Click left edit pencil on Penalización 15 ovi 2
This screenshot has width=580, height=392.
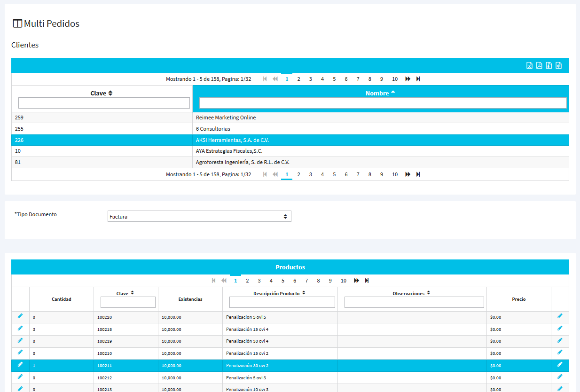point(20,353)
